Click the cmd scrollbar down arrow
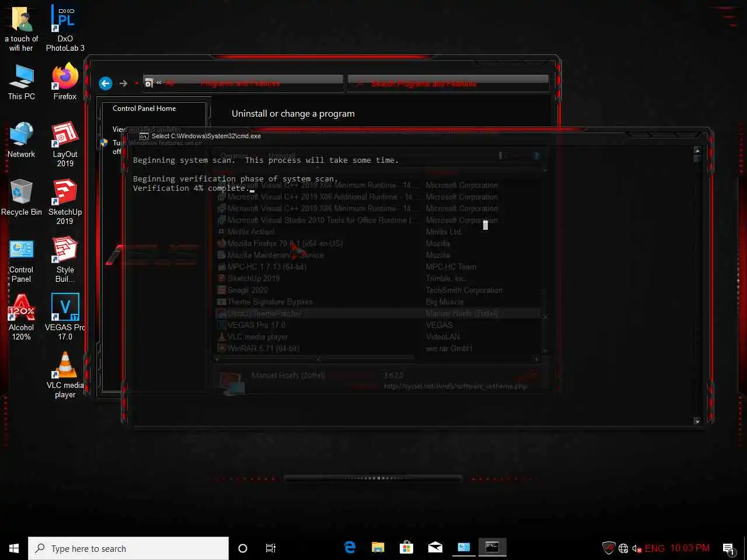Image resolution: width=747 pixels, height=560 pixels. coord(697,421)
